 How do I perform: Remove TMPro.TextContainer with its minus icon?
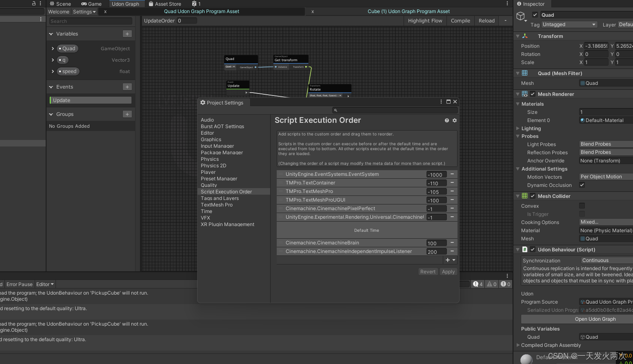(x=452, y=182)
